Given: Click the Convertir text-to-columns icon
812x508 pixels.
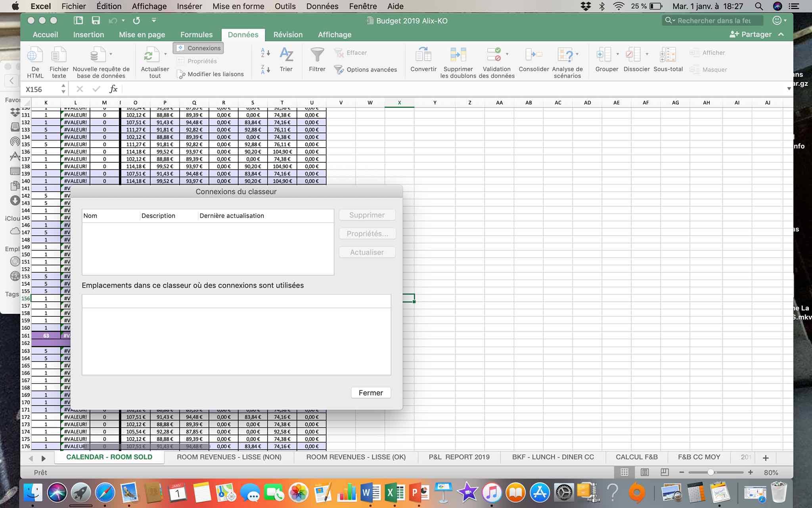Looking at the screenshot, I should [423, 55].
